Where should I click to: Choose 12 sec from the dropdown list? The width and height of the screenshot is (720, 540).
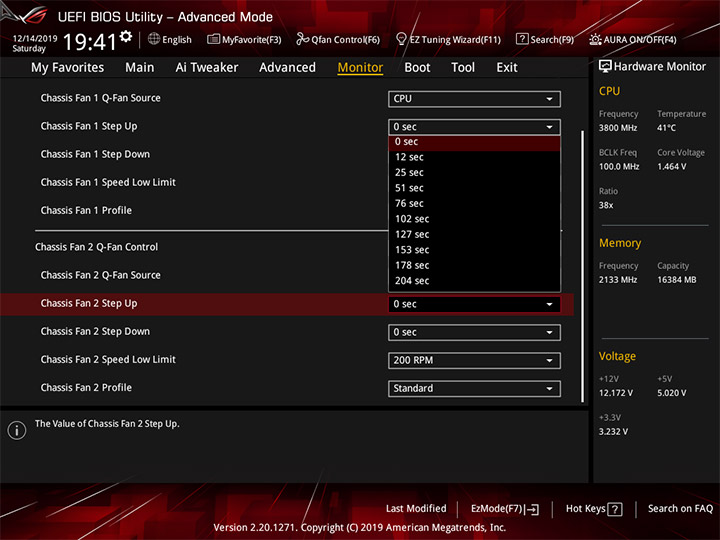point(474,157)
